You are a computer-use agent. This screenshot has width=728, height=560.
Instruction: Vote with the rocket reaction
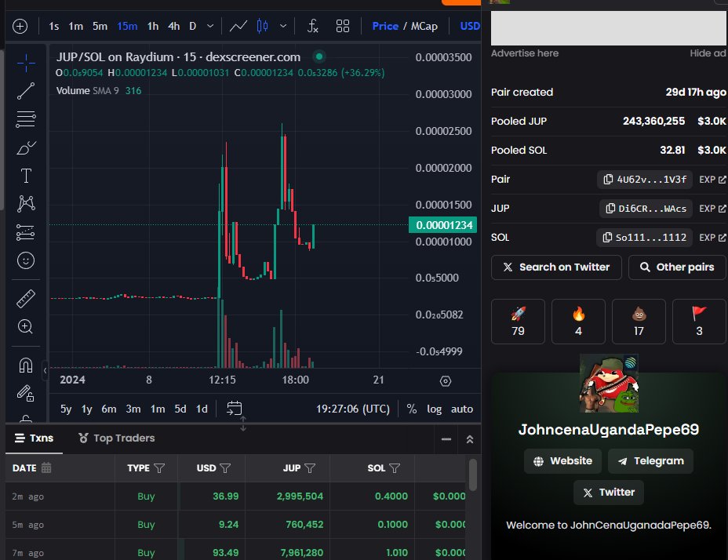coord(518,322)
